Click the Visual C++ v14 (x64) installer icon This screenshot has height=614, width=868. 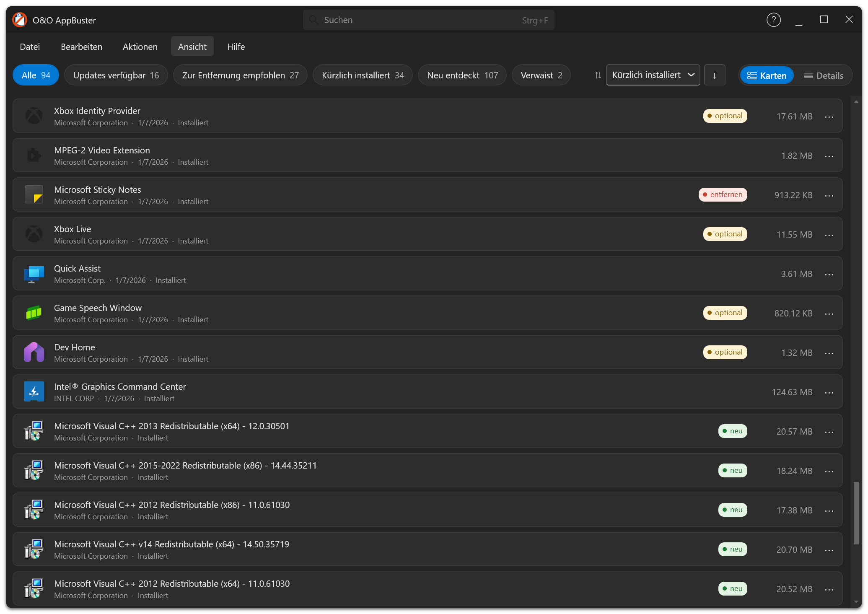[34, 549]
